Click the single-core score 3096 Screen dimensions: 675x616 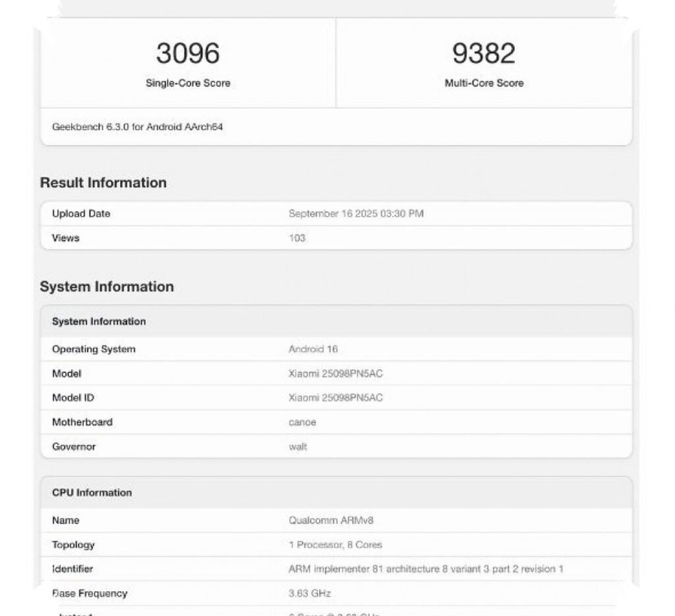[188, 53]
